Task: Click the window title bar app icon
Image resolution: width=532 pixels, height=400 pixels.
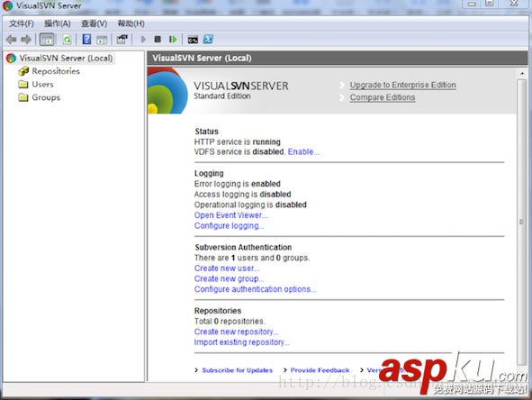Action: point(8,5)
